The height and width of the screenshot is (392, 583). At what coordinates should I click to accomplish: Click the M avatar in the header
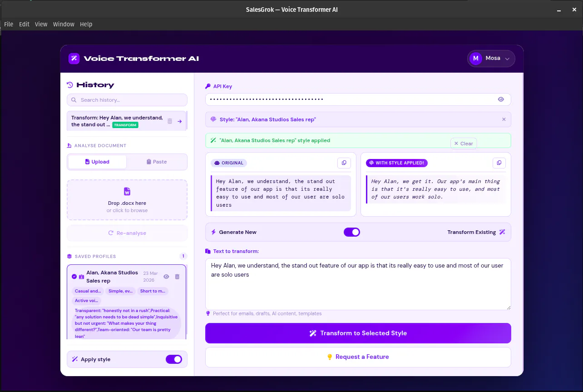[x=475, y=58]
